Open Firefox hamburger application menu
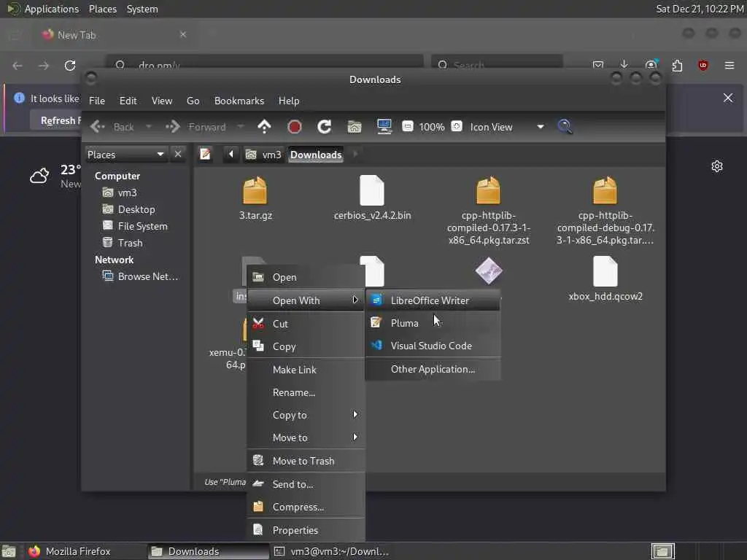The width and height of the screenshot is (747, 560). pyautogui.click(x=729, y=65)
